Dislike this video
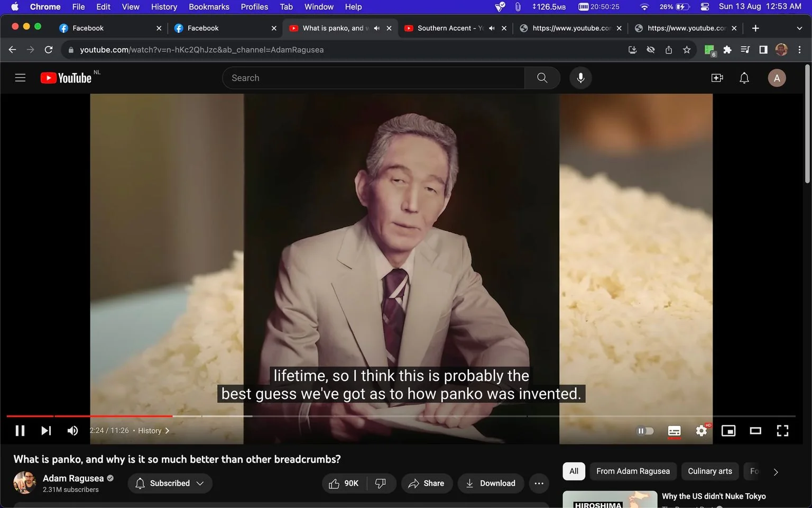Viewport: 812px width, 508px height. pos(381,483)
